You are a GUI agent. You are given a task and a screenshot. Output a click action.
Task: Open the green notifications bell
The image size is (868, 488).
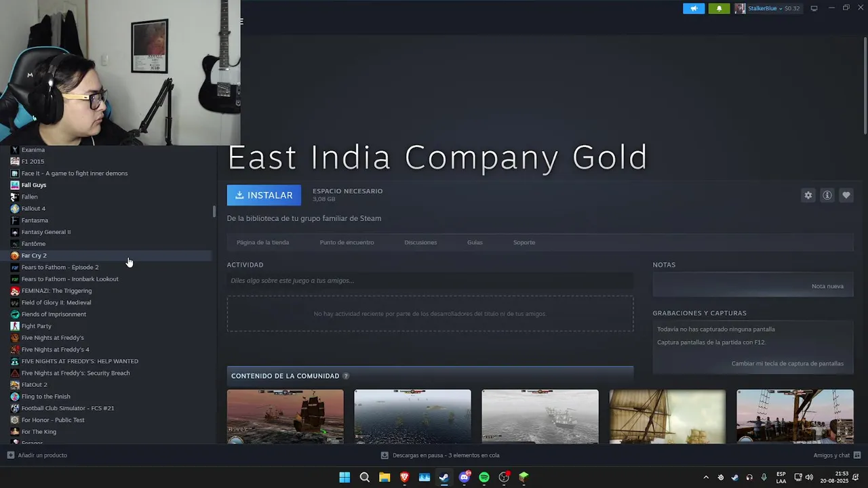pyautogui.click(x=719, y=9)
